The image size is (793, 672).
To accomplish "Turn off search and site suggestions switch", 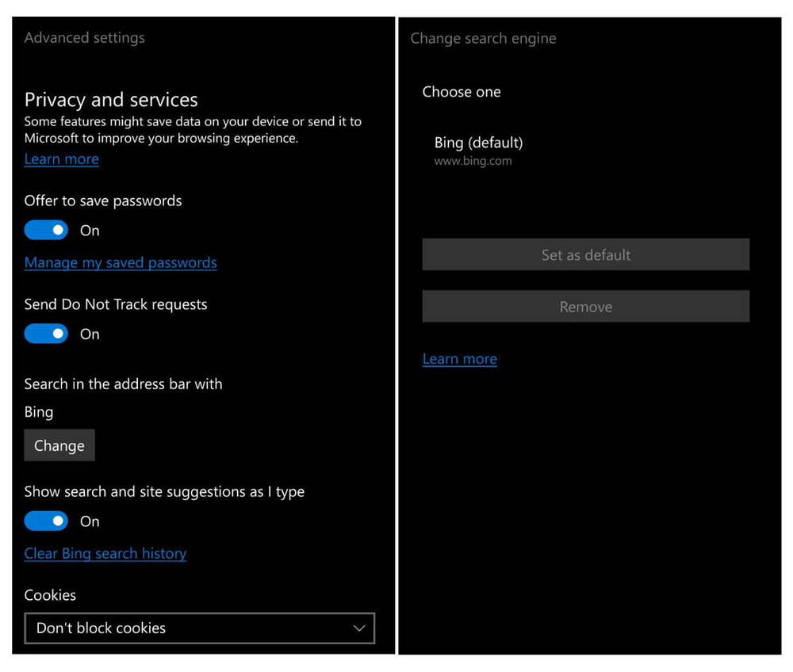I will click(46, 521).
